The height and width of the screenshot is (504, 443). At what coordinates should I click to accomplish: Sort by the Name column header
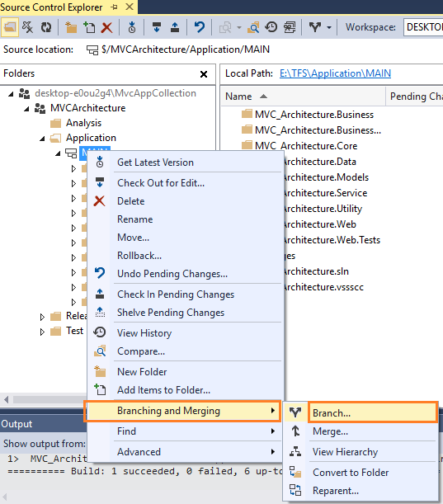point(303,97)
